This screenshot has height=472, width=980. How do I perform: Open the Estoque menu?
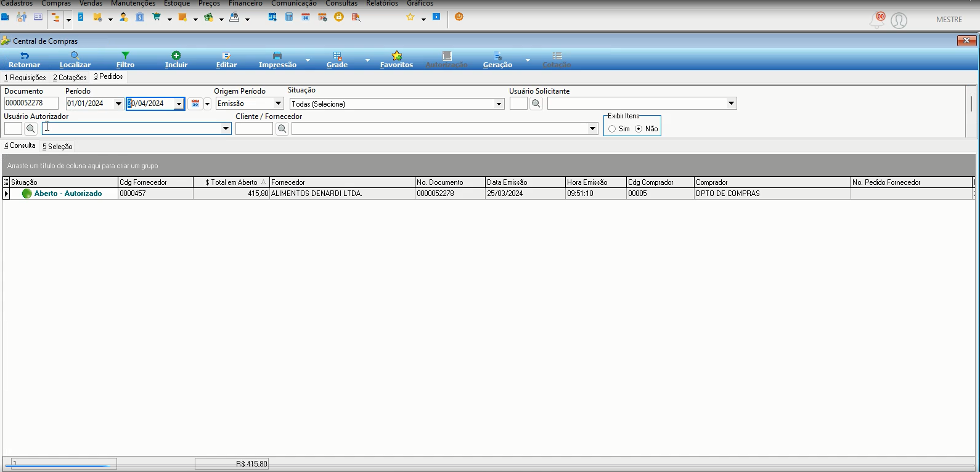click(177, 3)
